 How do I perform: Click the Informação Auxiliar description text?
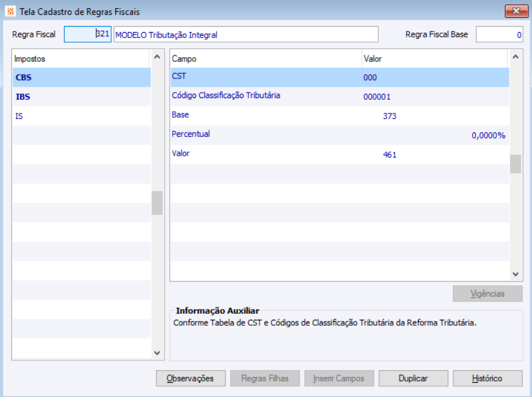[x=325, y=323]
